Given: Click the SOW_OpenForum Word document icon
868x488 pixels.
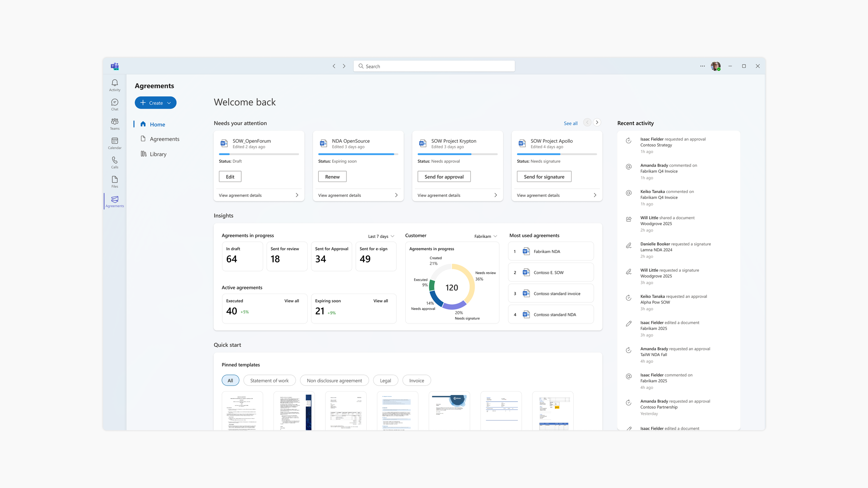Looking at the screenshot, I should point(224,143).
